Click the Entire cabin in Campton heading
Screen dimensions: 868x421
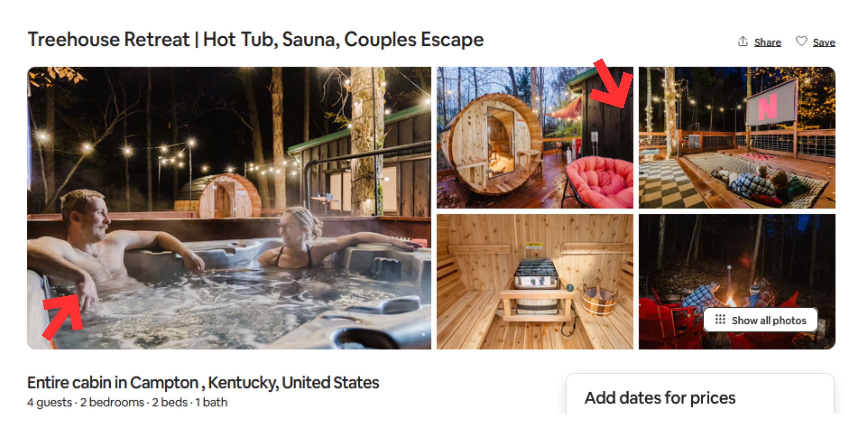click(203, 383)
